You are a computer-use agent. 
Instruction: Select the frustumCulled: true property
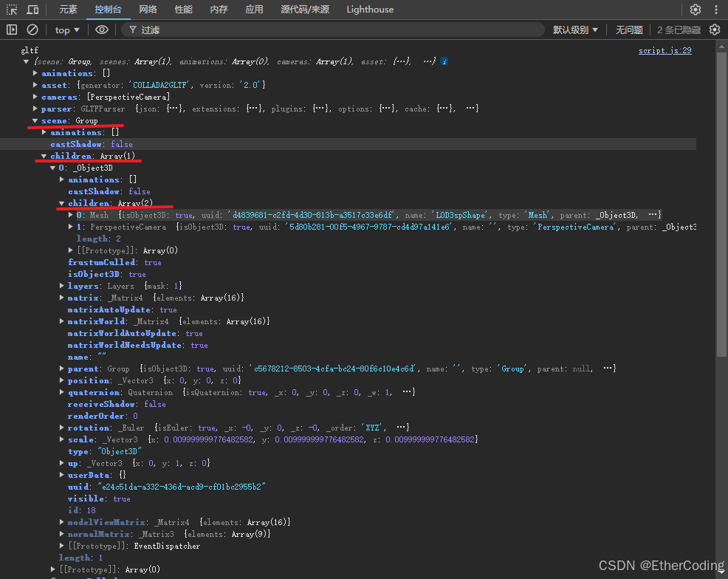pyautogui.click(x=114, y=262)
